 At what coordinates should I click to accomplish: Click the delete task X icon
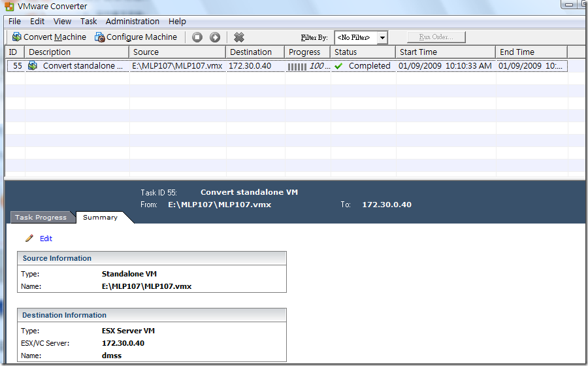[x=239, y=37]
